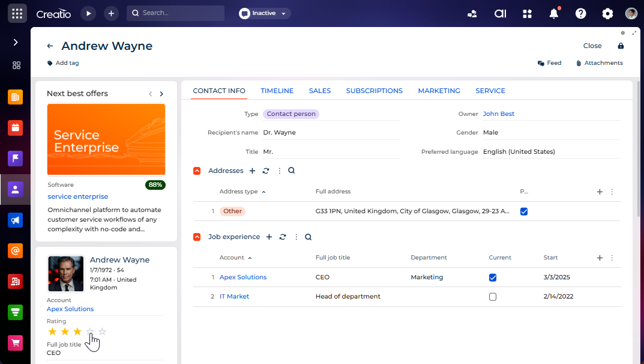Open owner John Best link
The width and height of the screenshot is (644, 364).
tap(499, 114)
